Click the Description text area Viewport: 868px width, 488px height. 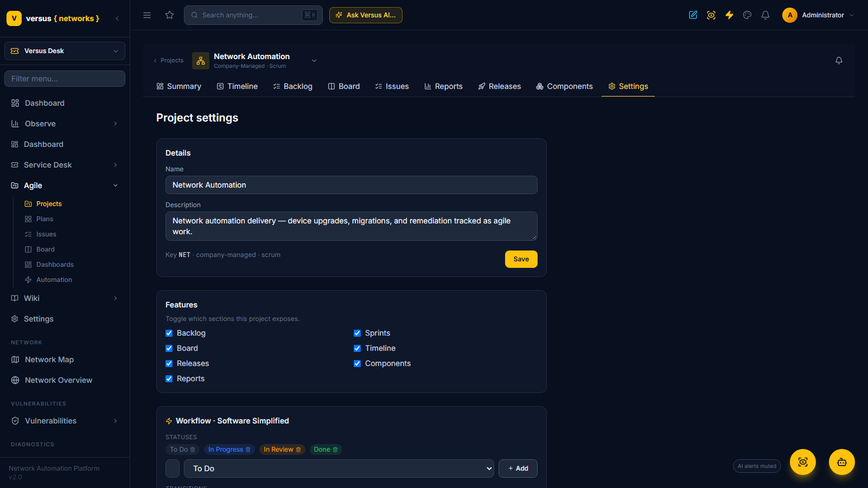[x=352, y=226]
